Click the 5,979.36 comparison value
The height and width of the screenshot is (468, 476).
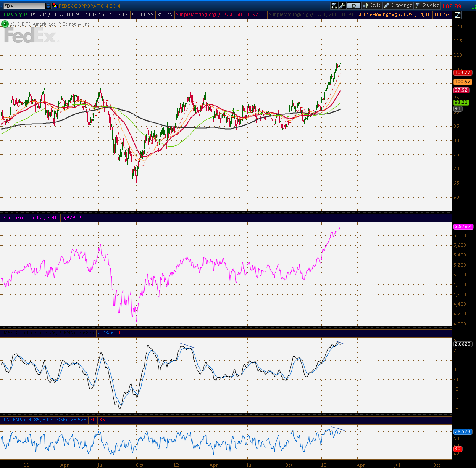72,217
